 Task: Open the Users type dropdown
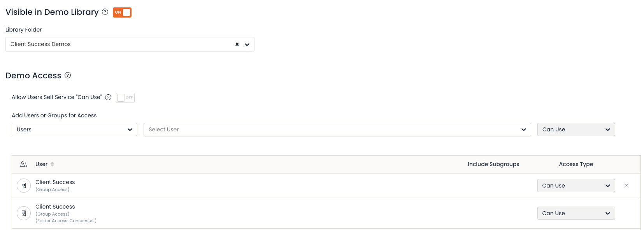coord(74,129)
